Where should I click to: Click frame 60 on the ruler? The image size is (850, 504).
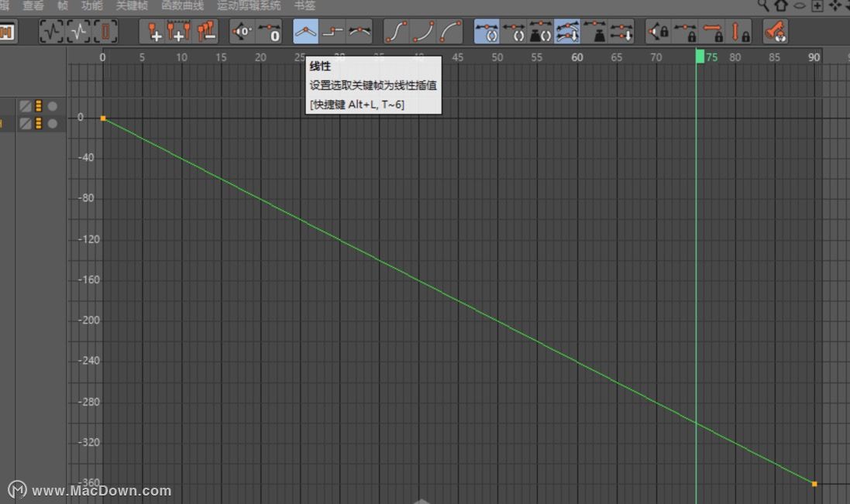(576, 57)
